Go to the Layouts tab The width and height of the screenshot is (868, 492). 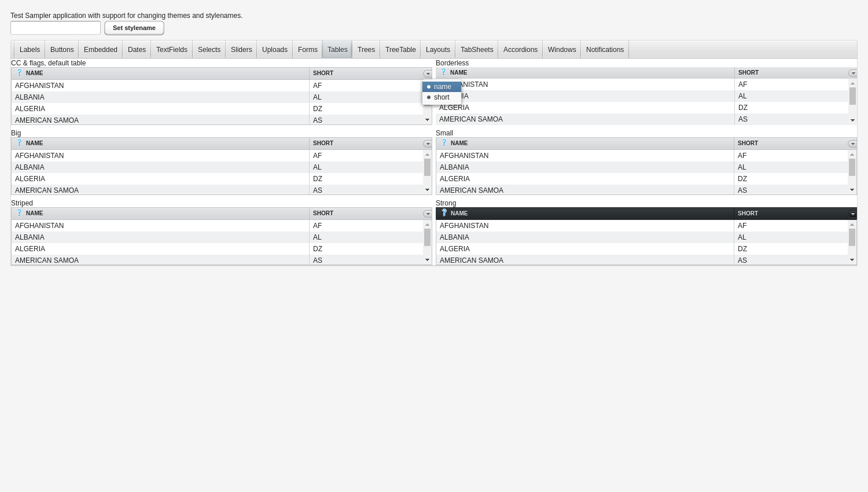click(x=438, y=50)
